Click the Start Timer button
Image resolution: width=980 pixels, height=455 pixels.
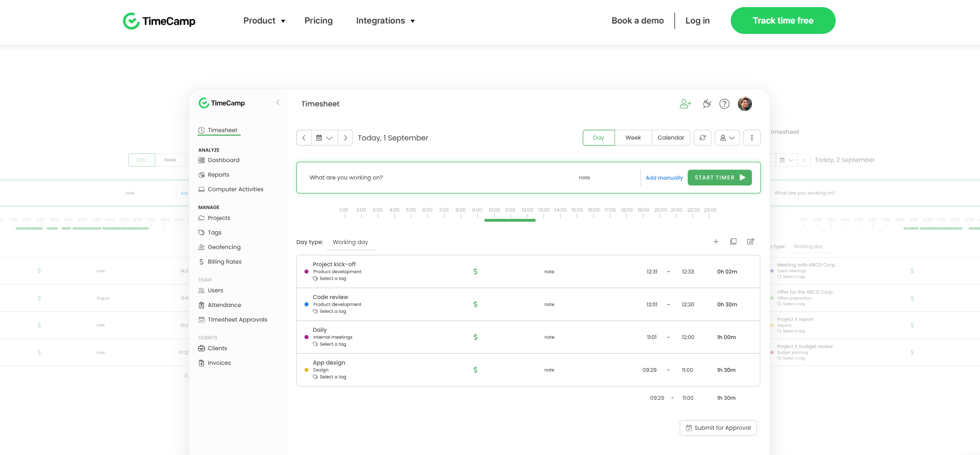coord(719,178)
